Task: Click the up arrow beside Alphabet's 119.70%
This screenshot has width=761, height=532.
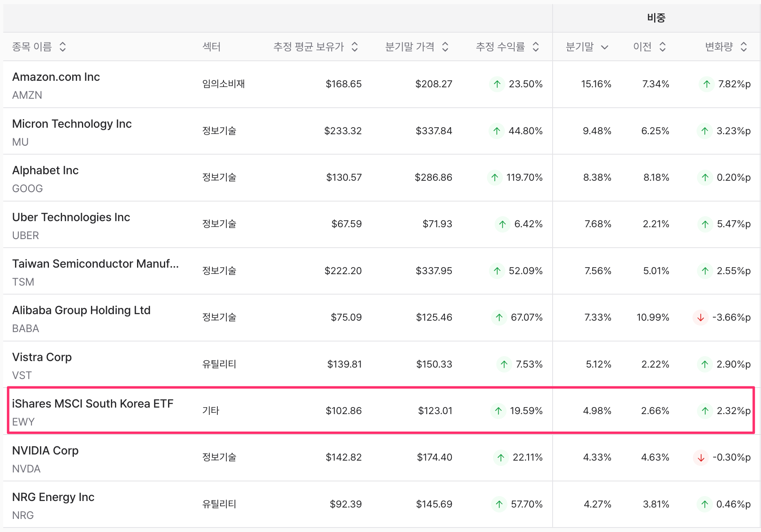Action: (495, 177)
